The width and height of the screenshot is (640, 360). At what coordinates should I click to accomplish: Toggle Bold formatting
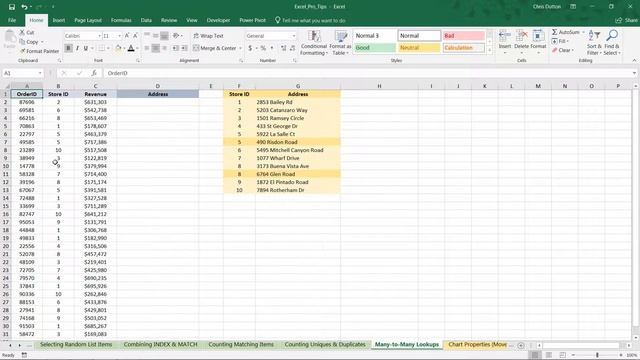coord(68,48)
